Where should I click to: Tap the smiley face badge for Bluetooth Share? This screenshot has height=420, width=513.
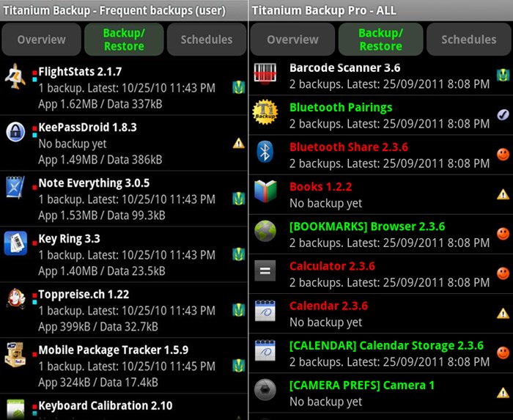[x=503, y=155]
